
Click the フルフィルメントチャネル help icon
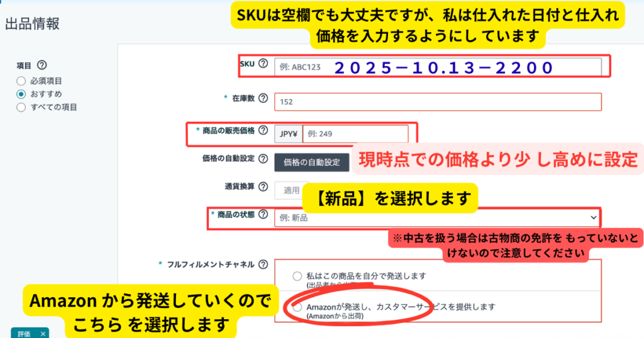(263, 264)
